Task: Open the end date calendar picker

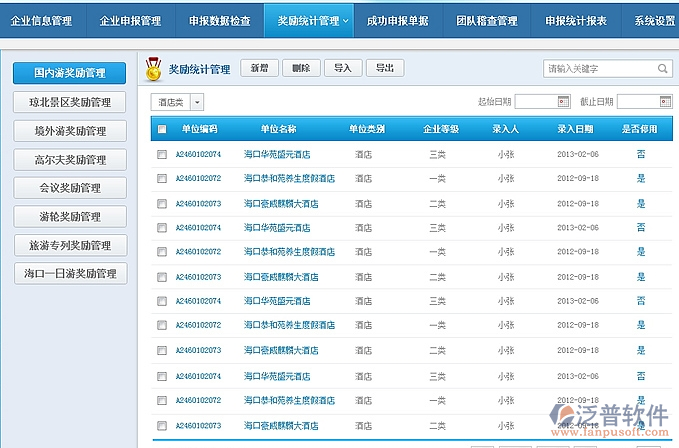Action: [x=665, y=102]
